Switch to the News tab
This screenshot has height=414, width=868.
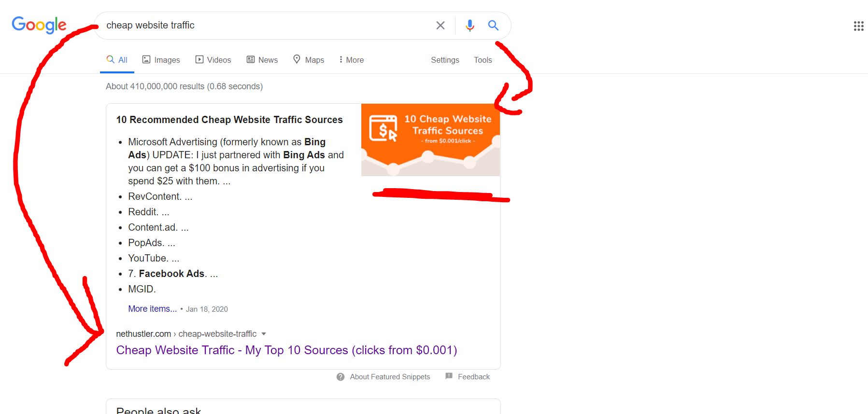[x=262, y=60]
